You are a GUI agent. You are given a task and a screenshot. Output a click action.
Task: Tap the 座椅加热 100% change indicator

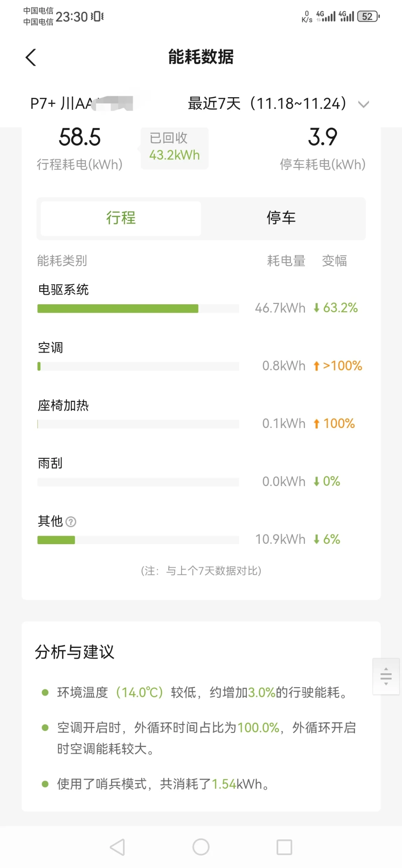(x=334, y=424)
